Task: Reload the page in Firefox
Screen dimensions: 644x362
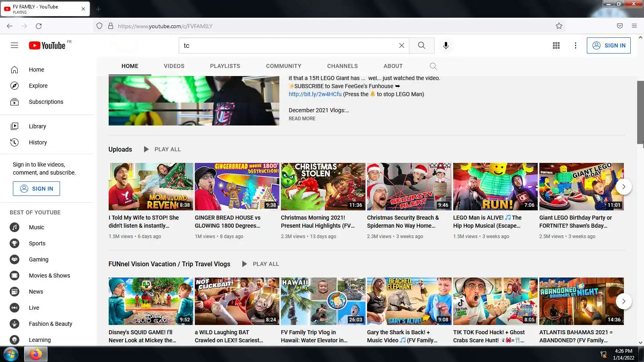Action: (39, 26)
